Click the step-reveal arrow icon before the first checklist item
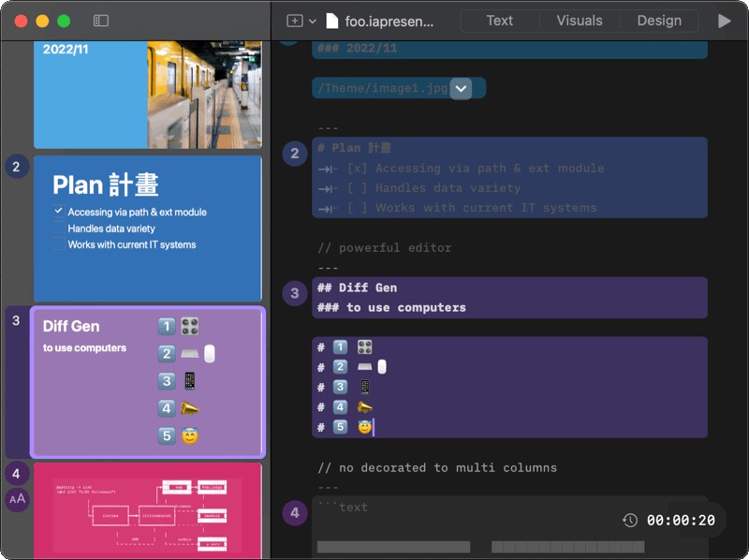The image size is (749, 560). tap(327, 169)
